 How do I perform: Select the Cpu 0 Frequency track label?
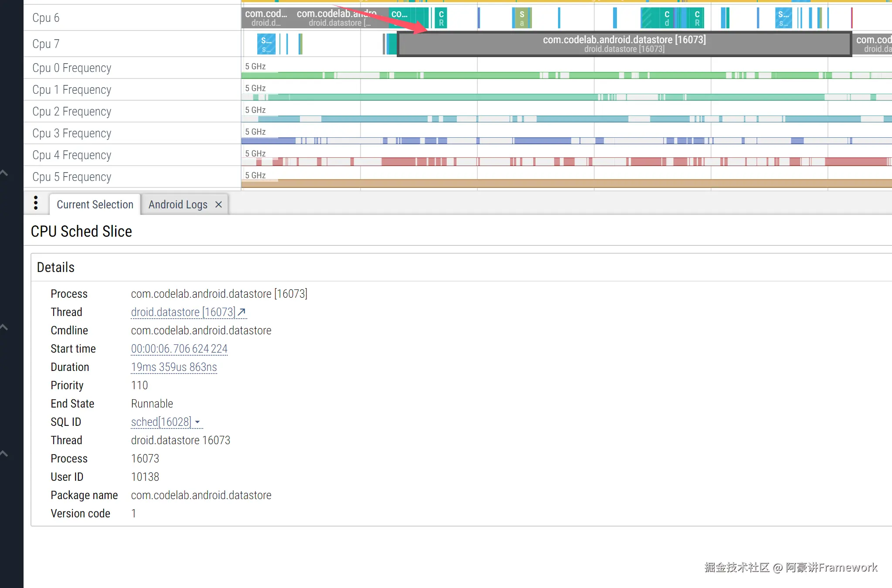tap(71, 68)
